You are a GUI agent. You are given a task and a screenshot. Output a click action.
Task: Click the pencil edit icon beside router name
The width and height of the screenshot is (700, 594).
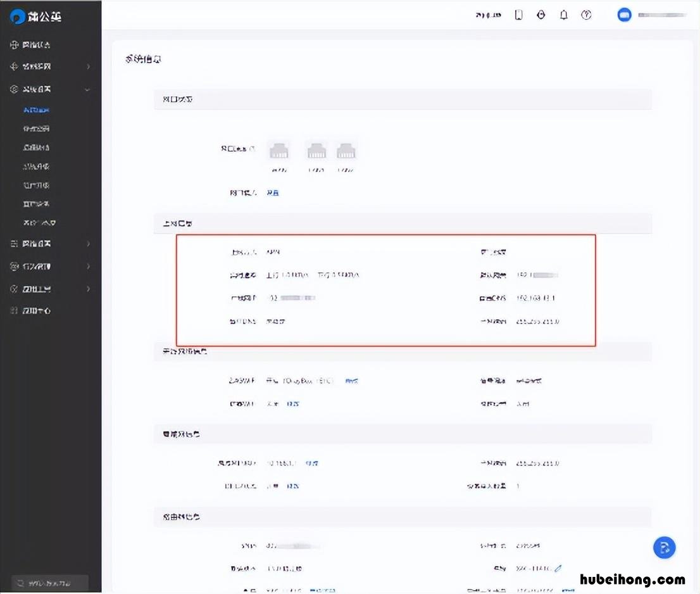click(x=558, y=569)
